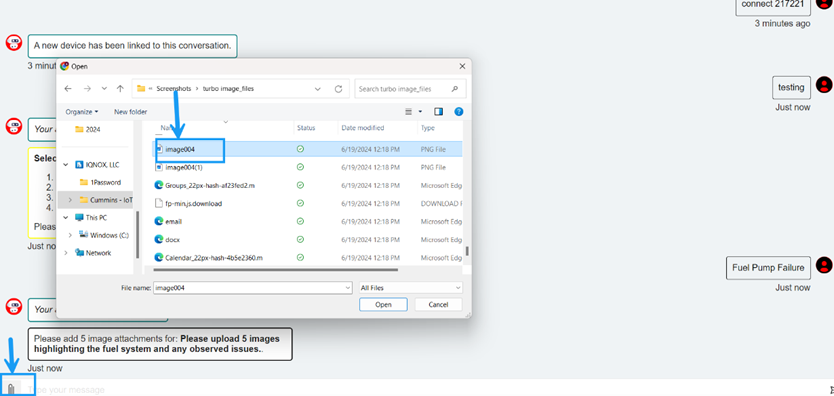The height and width of the screenshot is (396, 834).
Task: Click the user avatar beside testing message
Action: pyautogui.click(x=824, y=85)
